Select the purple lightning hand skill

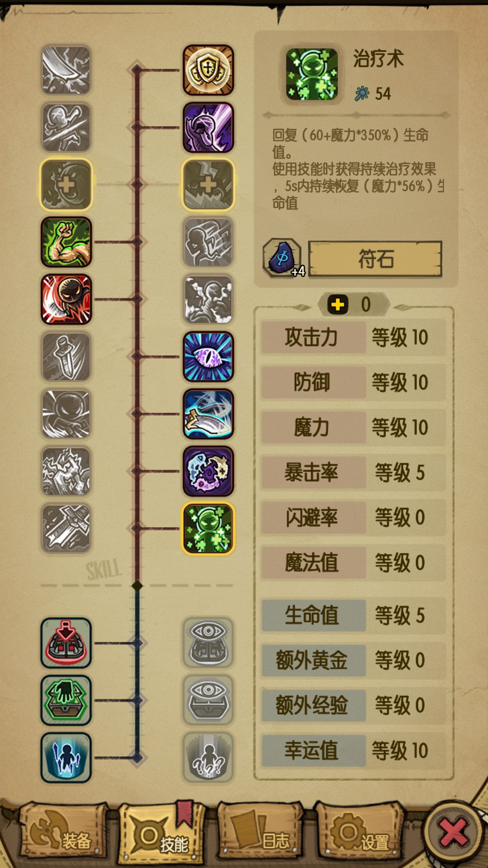tap(208, 127)
